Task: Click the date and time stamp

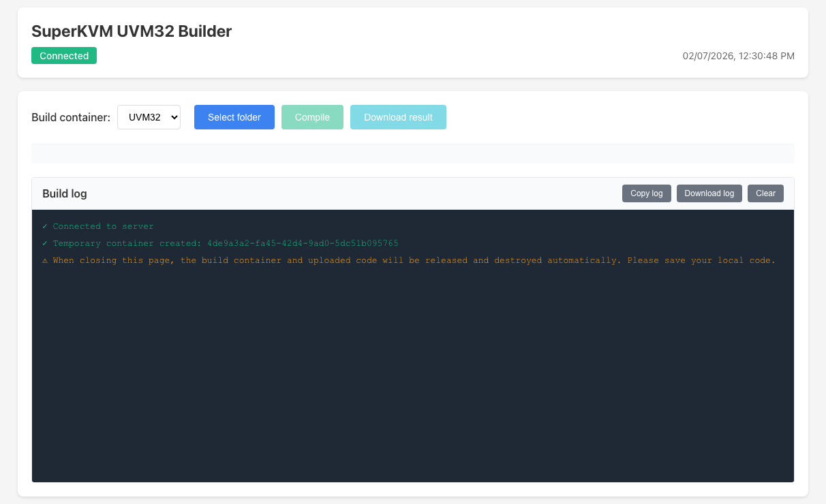Action: click(738, 57)
